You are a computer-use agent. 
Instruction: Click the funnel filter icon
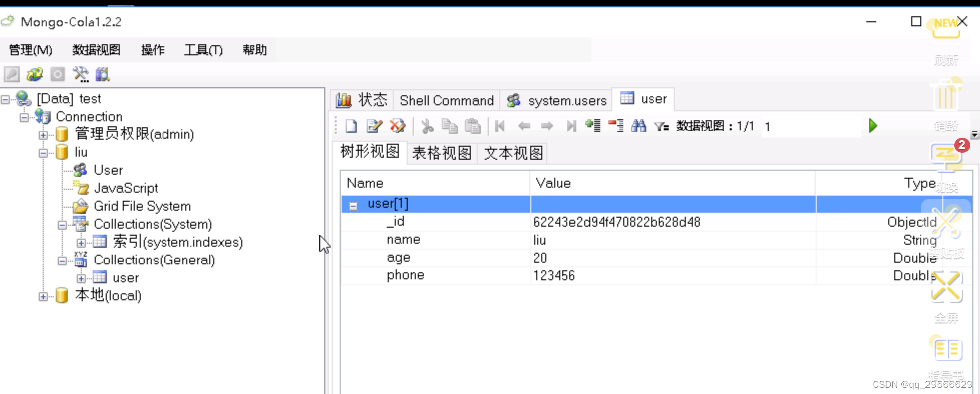662,127
